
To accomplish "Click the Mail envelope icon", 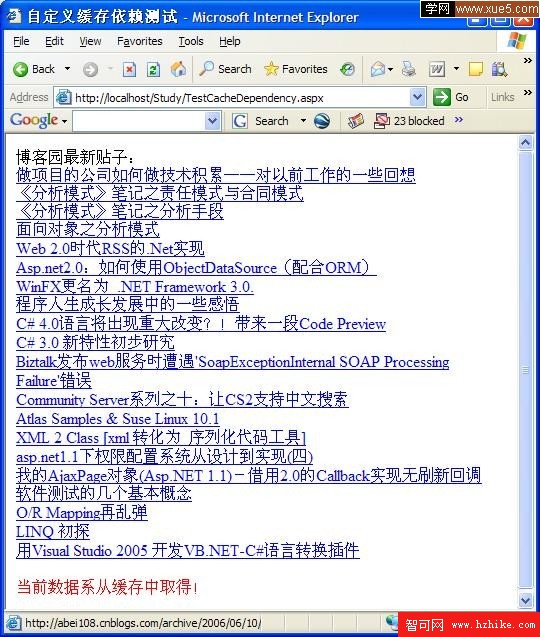I will tap(377, 69).
